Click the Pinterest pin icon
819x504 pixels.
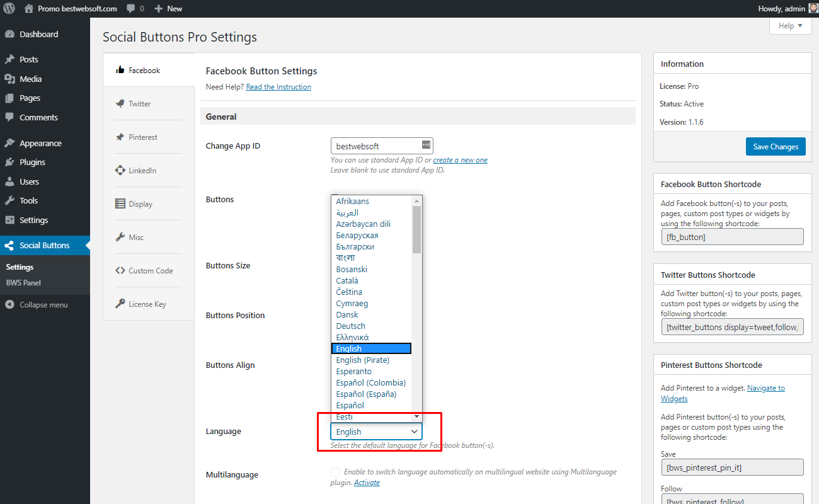pyautogui.click(x=120, y=137)
